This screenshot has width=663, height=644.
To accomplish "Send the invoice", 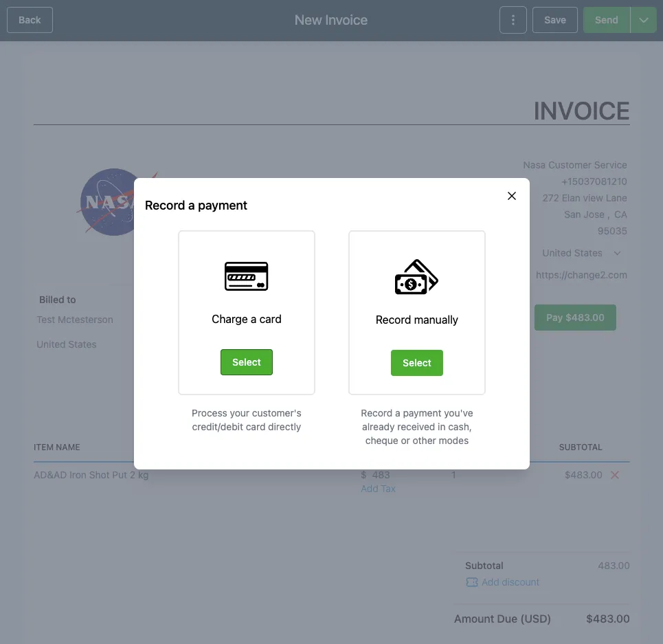I will (x=607, y=20).
